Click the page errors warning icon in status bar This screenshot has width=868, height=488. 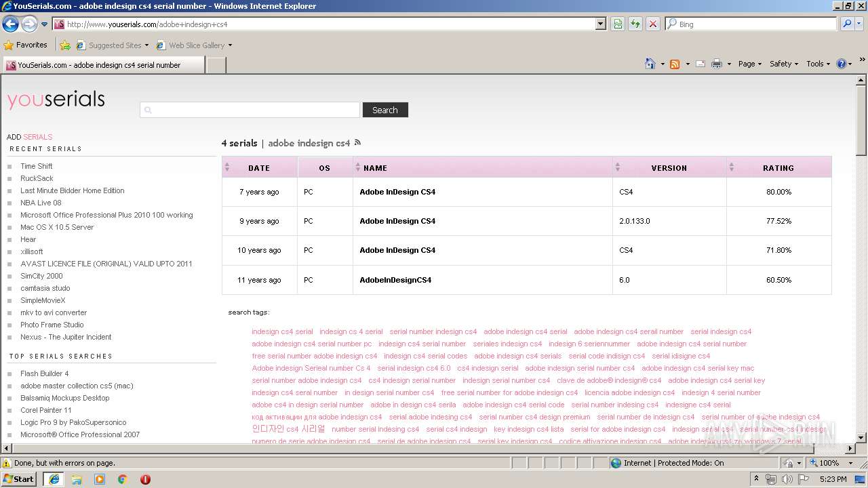[x=7, y=463]
